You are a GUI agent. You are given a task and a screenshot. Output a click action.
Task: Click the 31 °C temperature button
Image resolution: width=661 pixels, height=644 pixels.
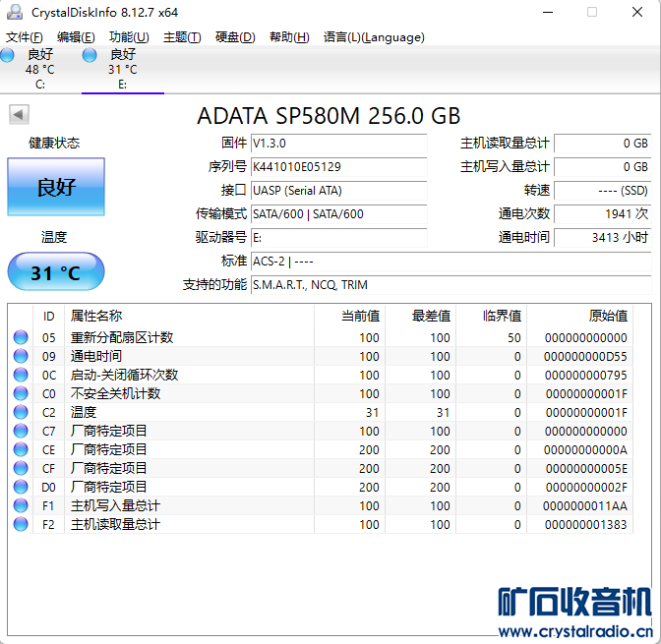(x=56, y=272)
